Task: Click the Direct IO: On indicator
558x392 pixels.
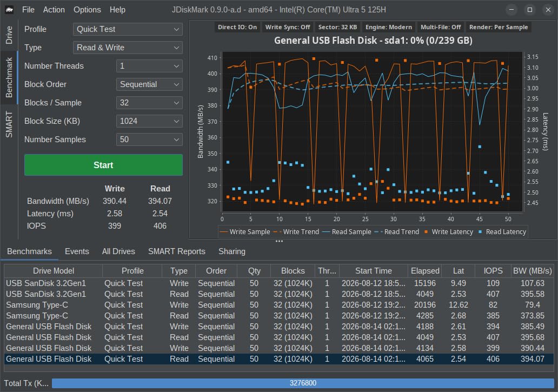Action: click(237, 27)
